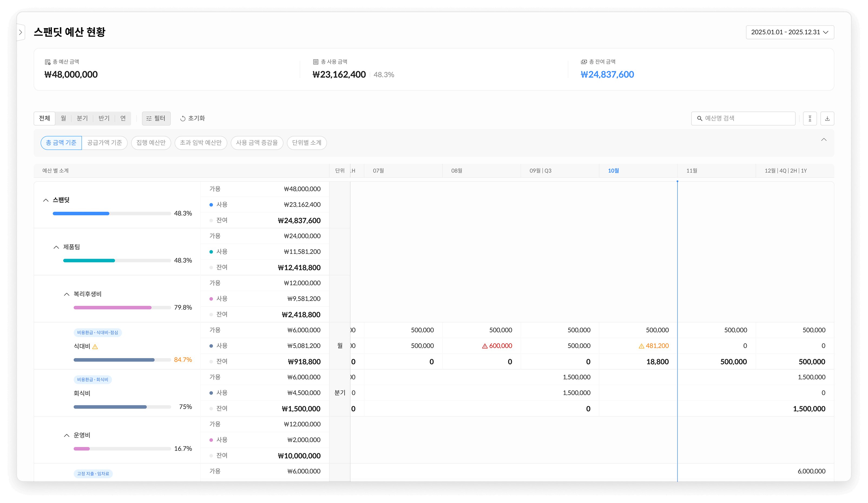The image size is (868, 503).
Task: Select the 총 금액 기준 option
Action: click(x=61, y=143)
